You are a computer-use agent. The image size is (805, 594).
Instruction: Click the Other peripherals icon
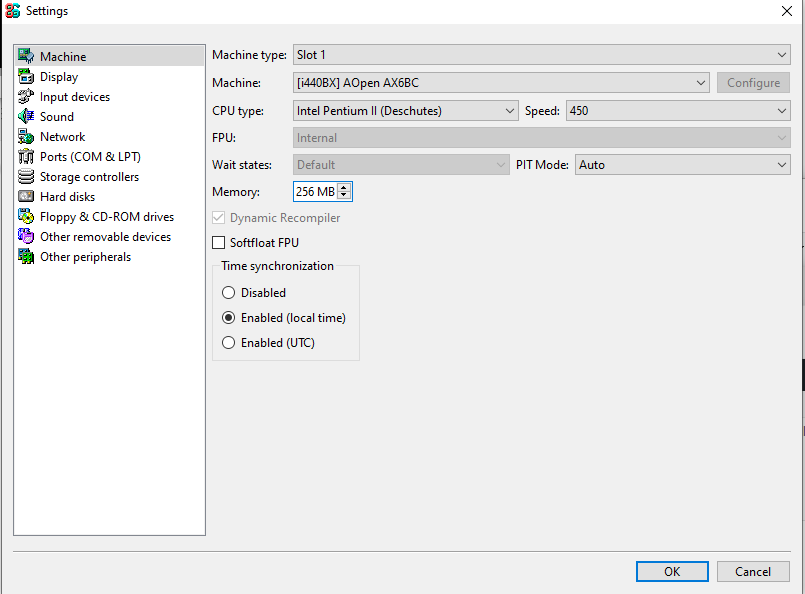coord(26,256)
